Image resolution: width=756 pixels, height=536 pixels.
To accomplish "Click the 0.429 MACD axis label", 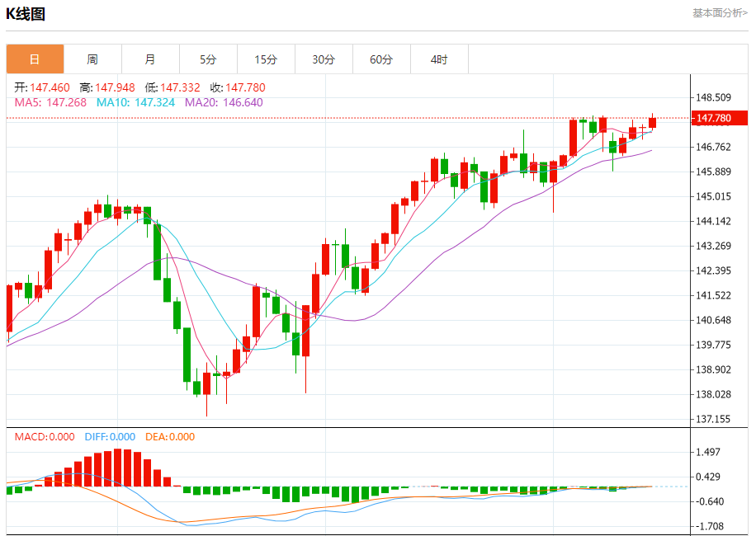I will point(708,477).
